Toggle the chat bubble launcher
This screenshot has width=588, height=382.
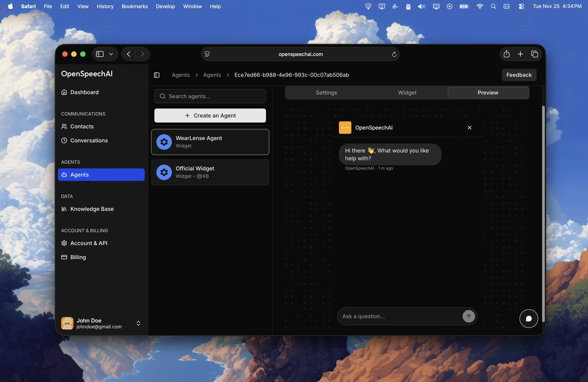pyautogui.click(x=528, y=319)
